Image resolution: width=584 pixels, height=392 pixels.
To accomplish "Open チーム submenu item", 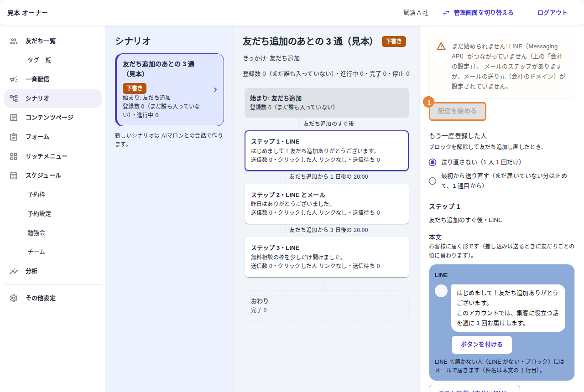I will pos(36,252).
